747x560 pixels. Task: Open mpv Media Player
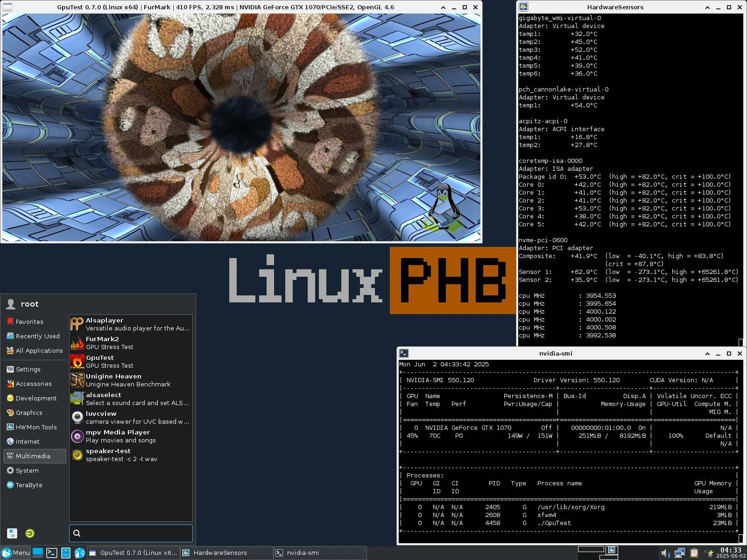pos(131,436)
